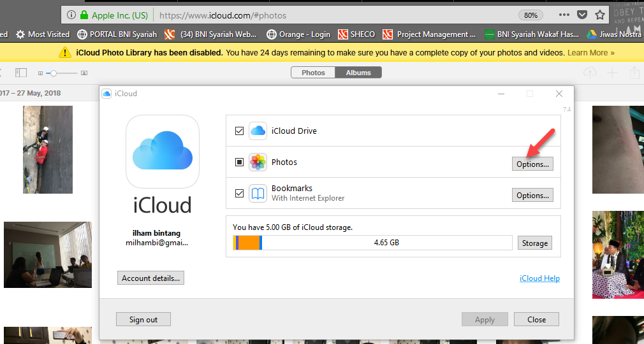The height and width of the screenshot is (344, 644).
Task: Open the skin close-up photo thumbnail
Action: [618, 150]
